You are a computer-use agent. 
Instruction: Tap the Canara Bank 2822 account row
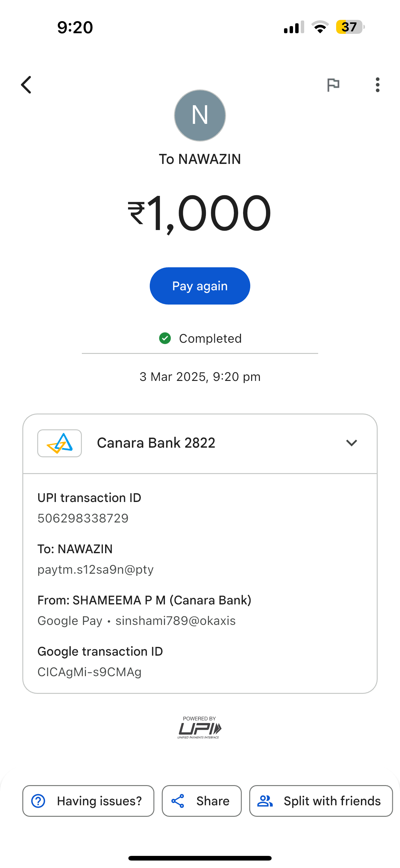[x=200, y=443]
